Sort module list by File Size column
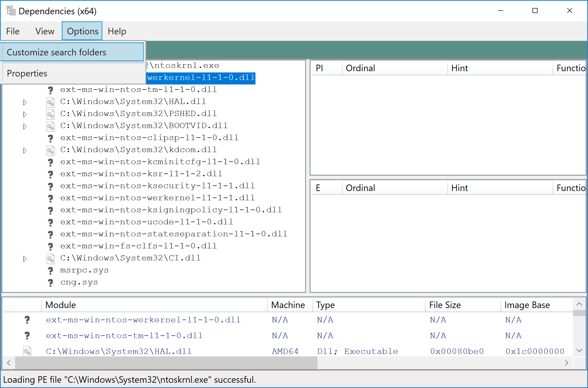 click(x=463, y=305)
